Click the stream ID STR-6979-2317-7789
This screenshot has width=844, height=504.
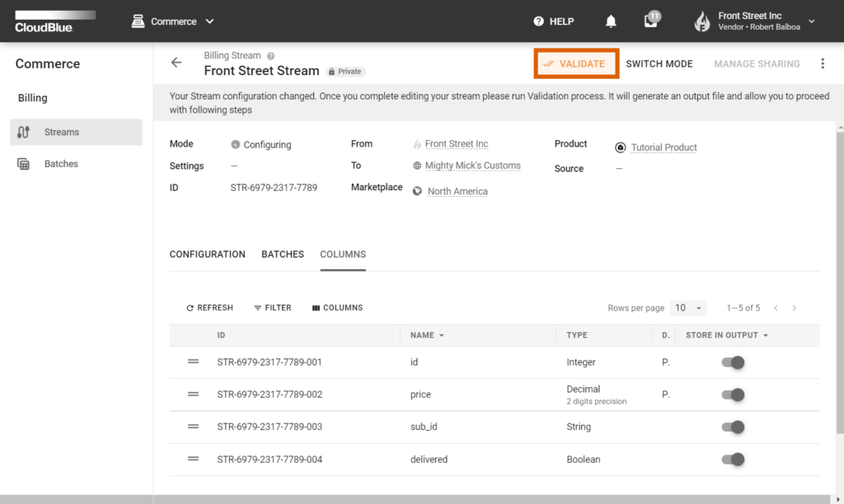point(274,188)
